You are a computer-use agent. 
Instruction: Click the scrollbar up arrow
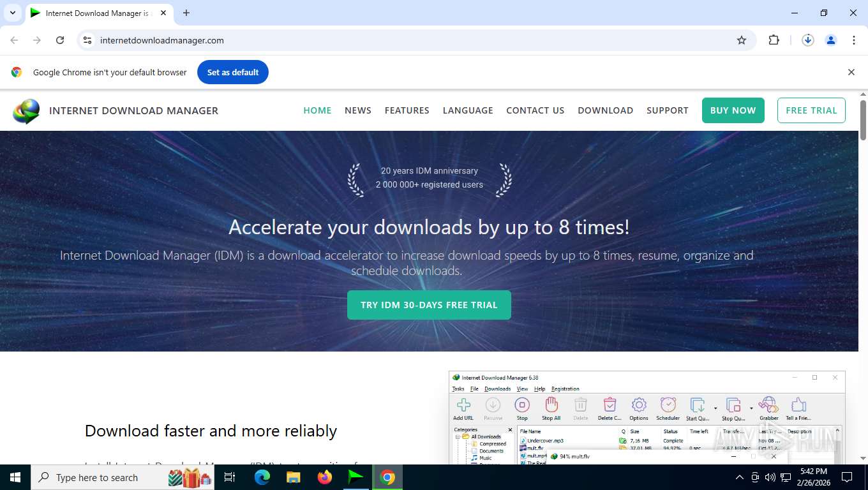pyautogui.click(x=863, y=94)
